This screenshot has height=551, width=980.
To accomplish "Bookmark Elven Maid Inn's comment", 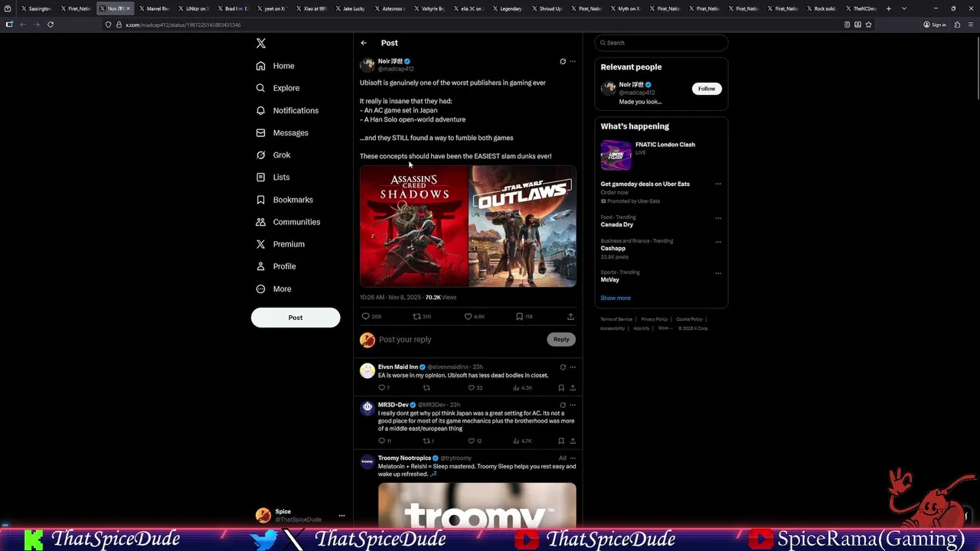I will pyautogui.click(x=561, y=388).
